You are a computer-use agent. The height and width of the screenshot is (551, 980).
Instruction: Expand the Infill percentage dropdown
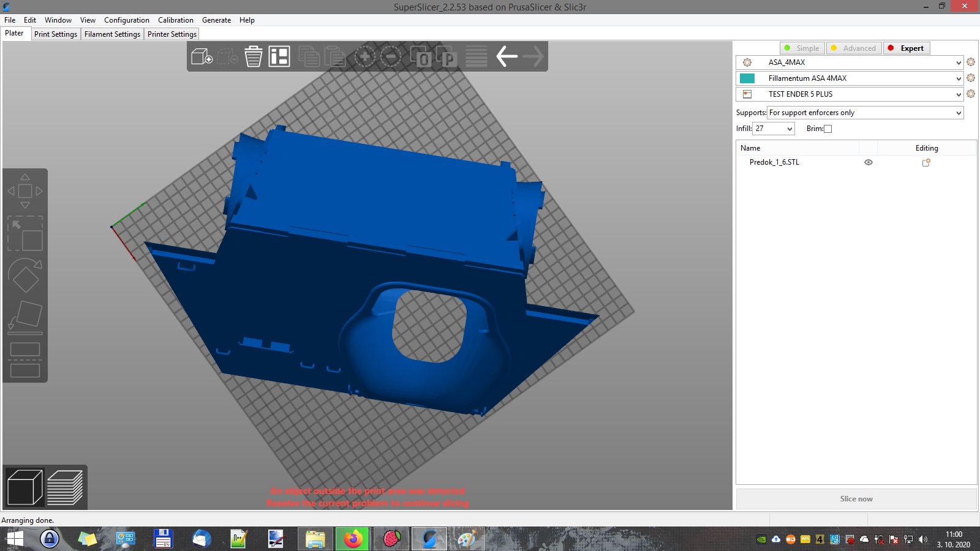click(x=789, y=129)
